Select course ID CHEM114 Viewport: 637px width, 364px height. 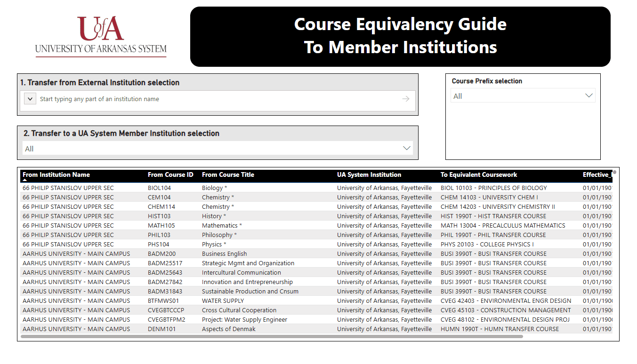(x=161, y=206)
